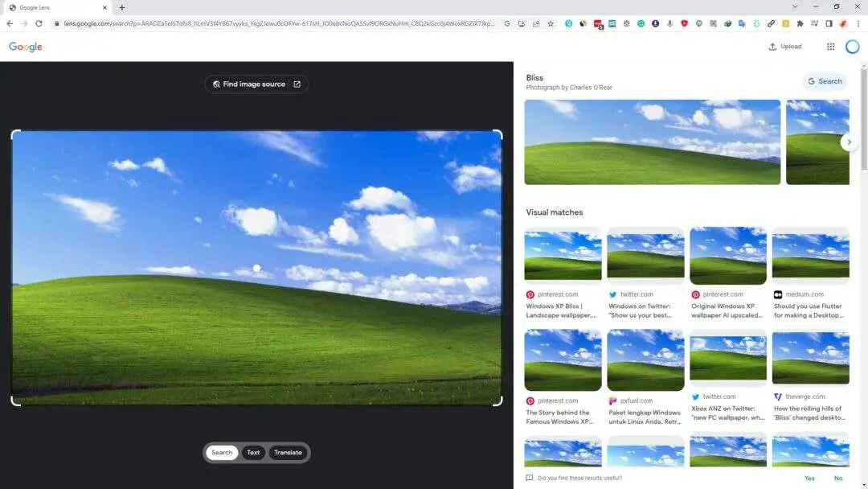
Task: Click the 'Visual matches' heading
Action: coord(554,212)
